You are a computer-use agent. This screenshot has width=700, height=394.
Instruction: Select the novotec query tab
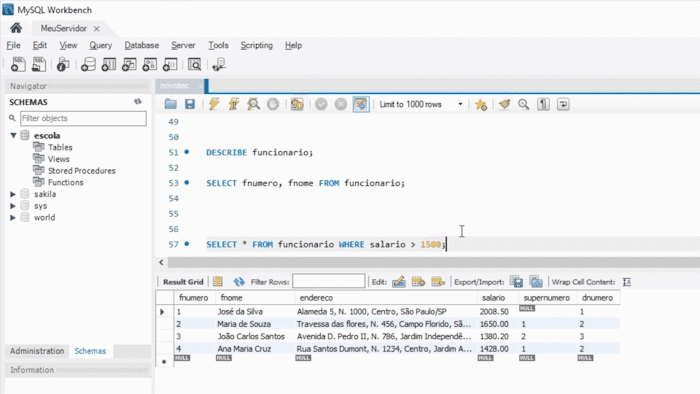click(175, 86)
